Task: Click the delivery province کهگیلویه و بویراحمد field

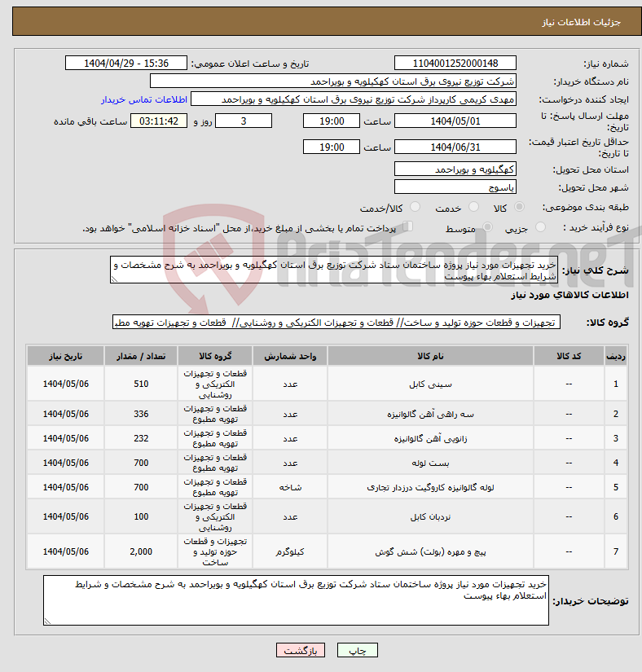Action: [455, 169]
